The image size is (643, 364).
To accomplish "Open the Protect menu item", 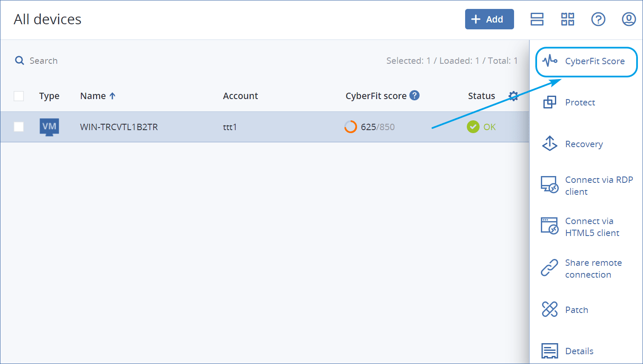I will click(x=580, y=102).
